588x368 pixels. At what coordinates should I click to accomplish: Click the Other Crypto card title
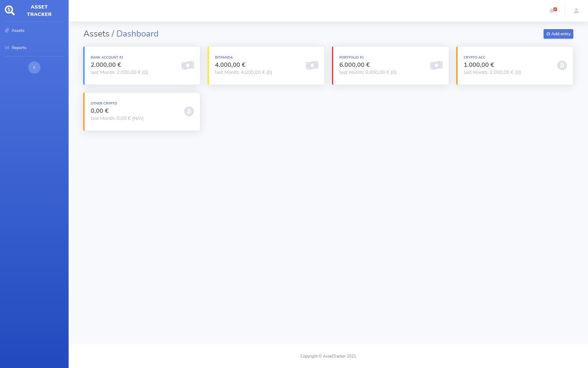click(x=104, y=103)
